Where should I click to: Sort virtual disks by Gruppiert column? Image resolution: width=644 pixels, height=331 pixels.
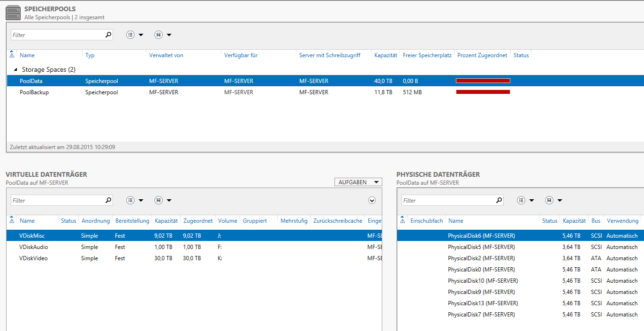point(255,221)
